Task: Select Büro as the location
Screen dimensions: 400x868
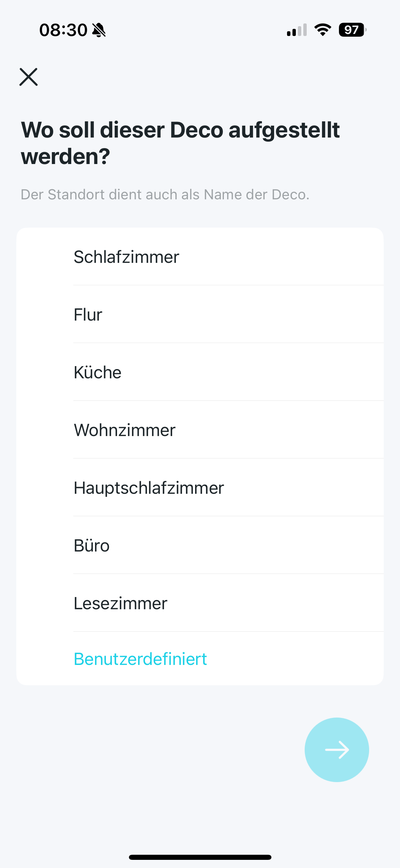Action: click(x=92, y=545)
